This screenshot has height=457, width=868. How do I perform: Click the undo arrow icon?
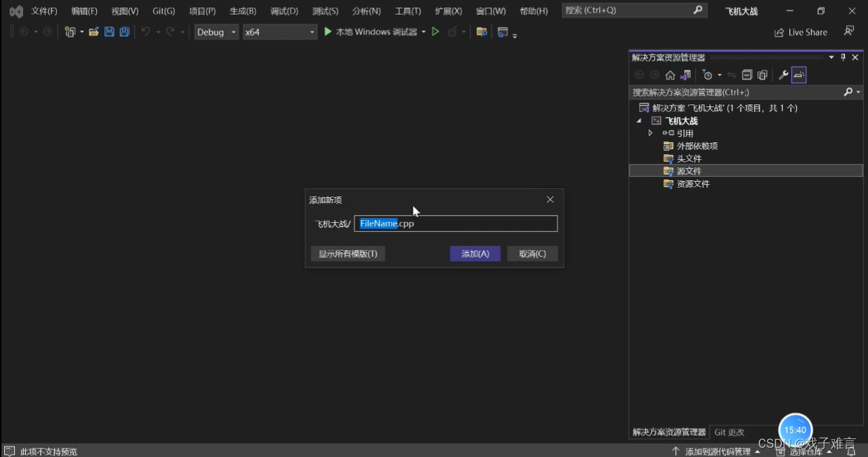tap(145, 32)
